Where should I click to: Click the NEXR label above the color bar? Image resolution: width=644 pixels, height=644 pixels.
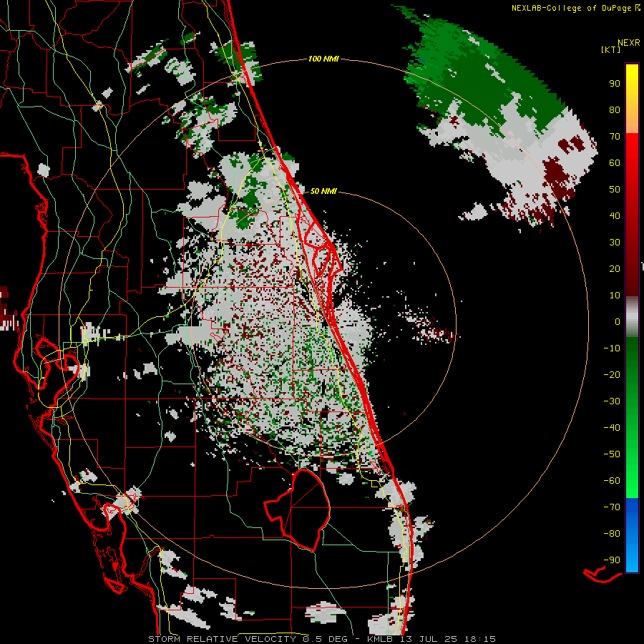[x=629, y=43]
